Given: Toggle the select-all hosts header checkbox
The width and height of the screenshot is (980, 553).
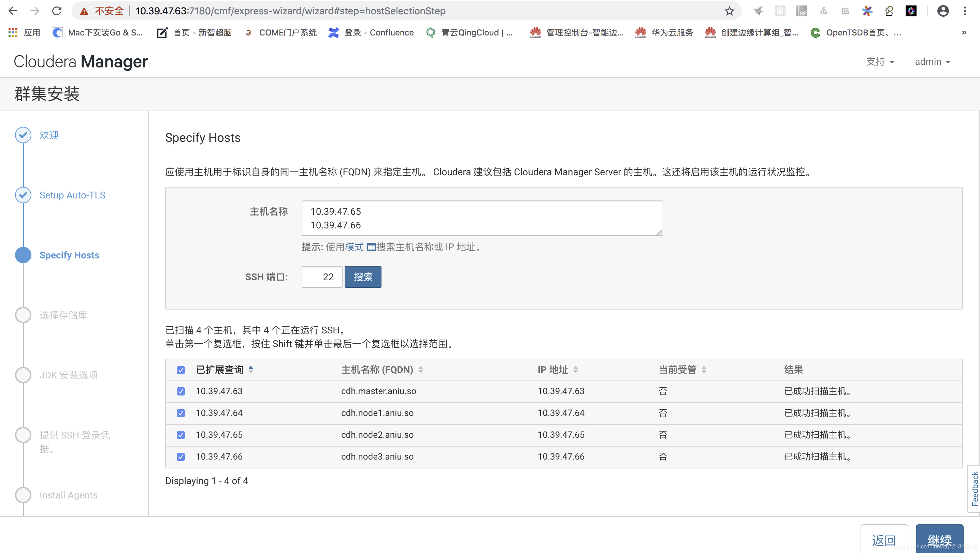Looking at the screenshot, I should pyautogui.click(x=181, y=370).
